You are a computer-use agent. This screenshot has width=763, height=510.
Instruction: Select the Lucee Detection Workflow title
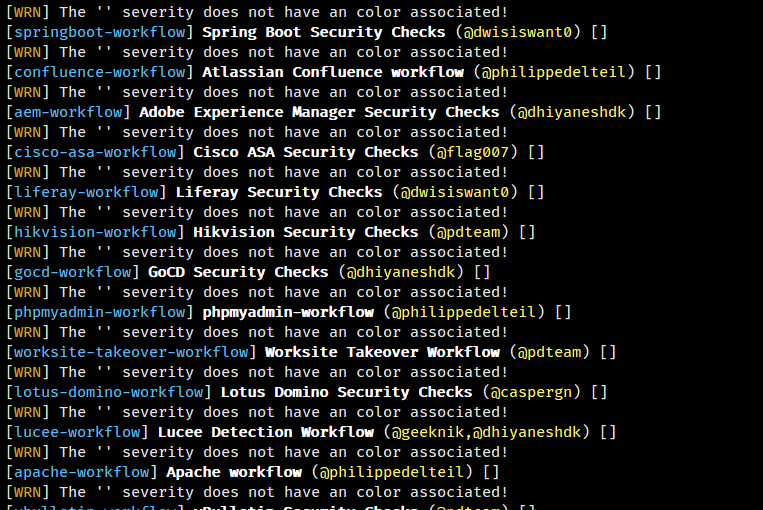click(x=266, y=431)
